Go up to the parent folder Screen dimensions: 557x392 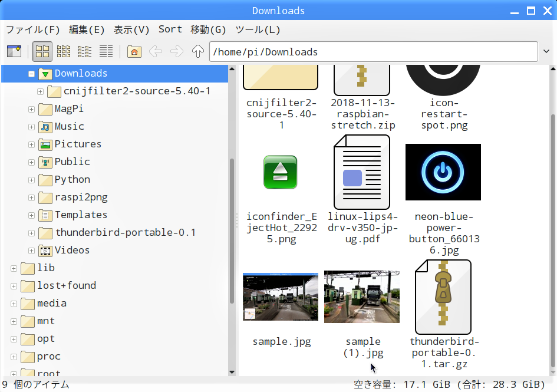click(x=198, y=51)
